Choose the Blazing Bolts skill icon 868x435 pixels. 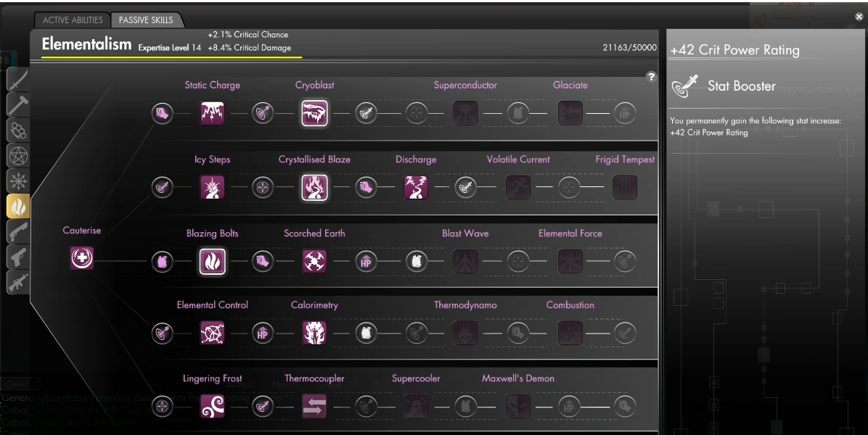click(x=212, y=261)
